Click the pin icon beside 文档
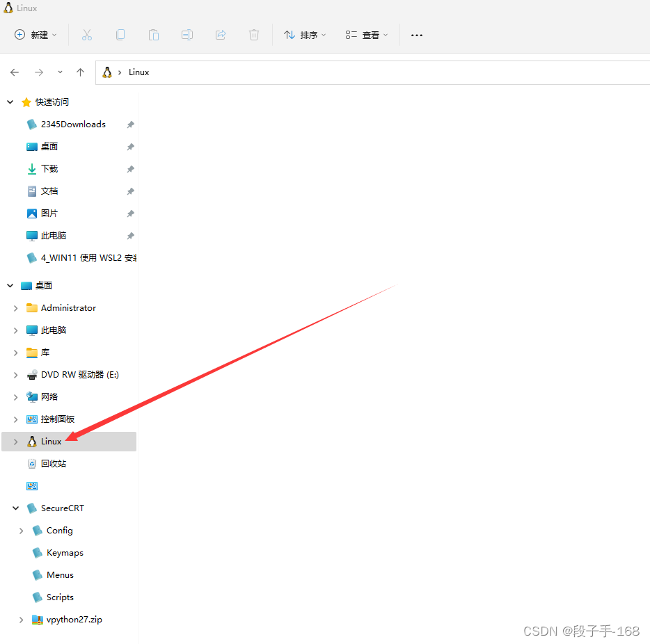Image resolution: width=650 pixels, height=644 pixels. click(x=131, y=191)
